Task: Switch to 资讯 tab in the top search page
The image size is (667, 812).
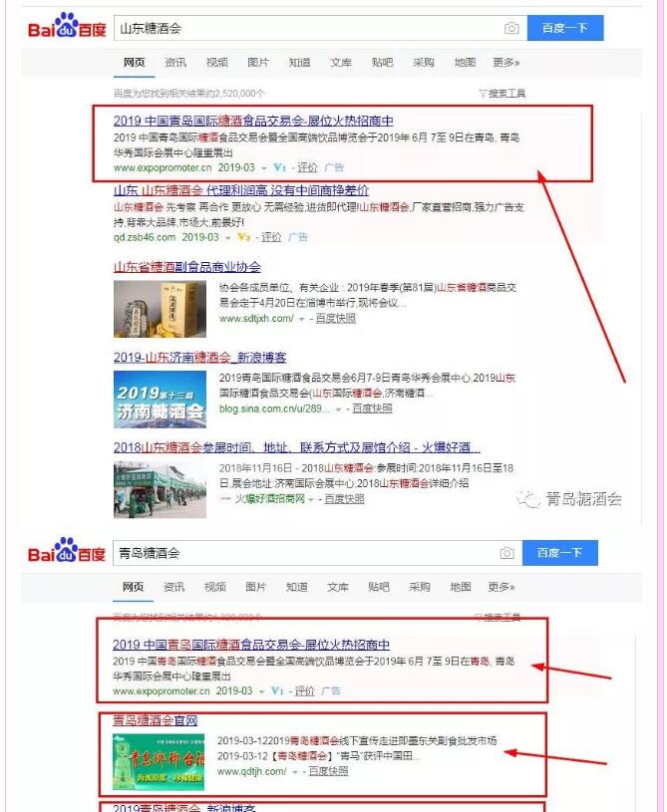Action: (x=175, y=62)
